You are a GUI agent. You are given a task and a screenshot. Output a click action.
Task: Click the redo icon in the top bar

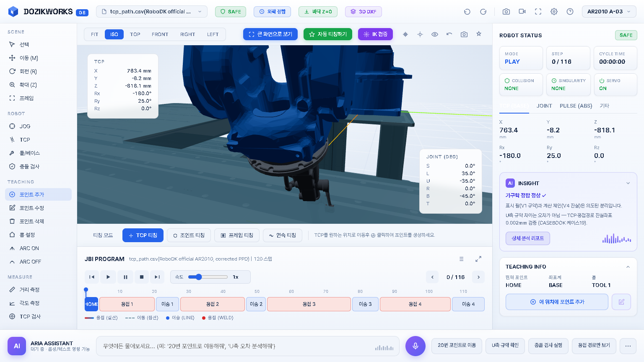[x=483, y=12]
